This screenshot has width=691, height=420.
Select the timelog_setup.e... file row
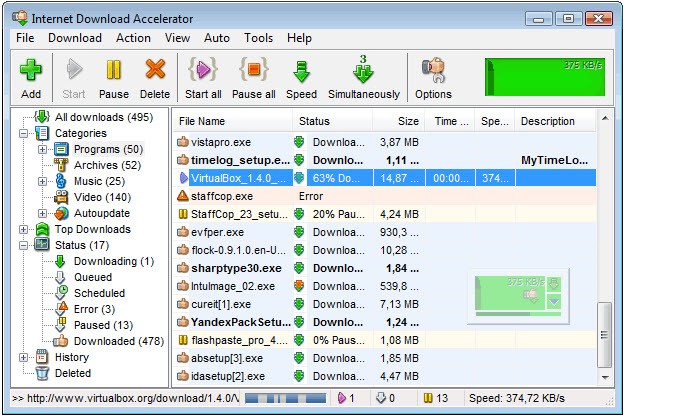(x=384, y=160)
